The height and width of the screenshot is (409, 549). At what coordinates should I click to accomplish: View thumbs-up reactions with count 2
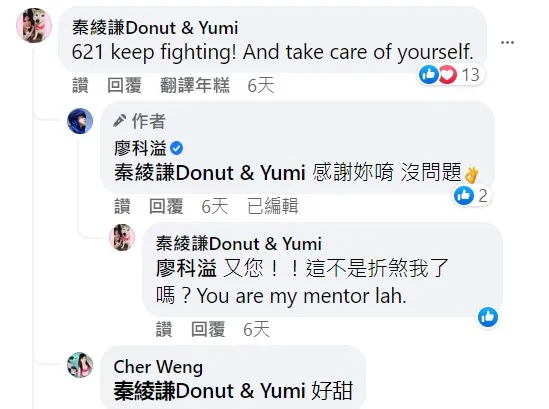pos(471,196)
